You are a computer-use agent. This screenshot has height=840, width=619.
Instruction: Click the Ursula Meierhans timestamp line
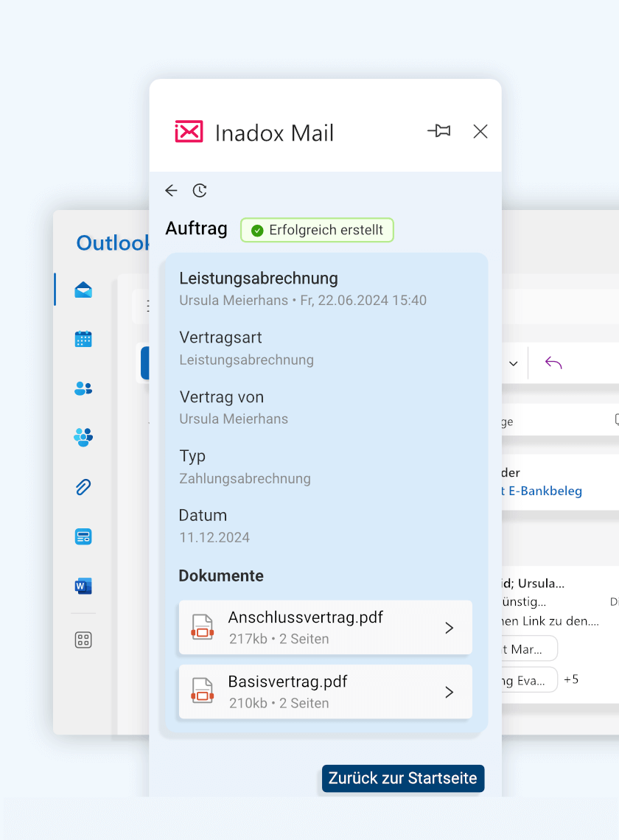click(x=303, y=301)
